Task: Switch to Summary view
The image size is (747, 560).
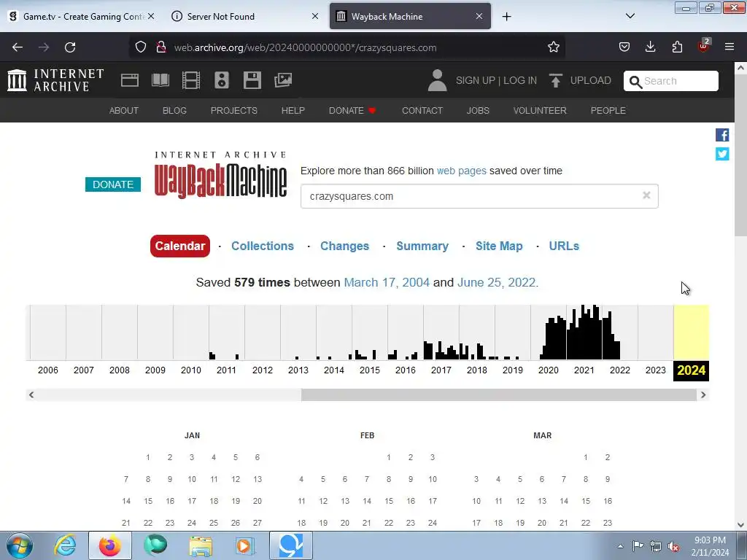Action: tap(422, 246)
